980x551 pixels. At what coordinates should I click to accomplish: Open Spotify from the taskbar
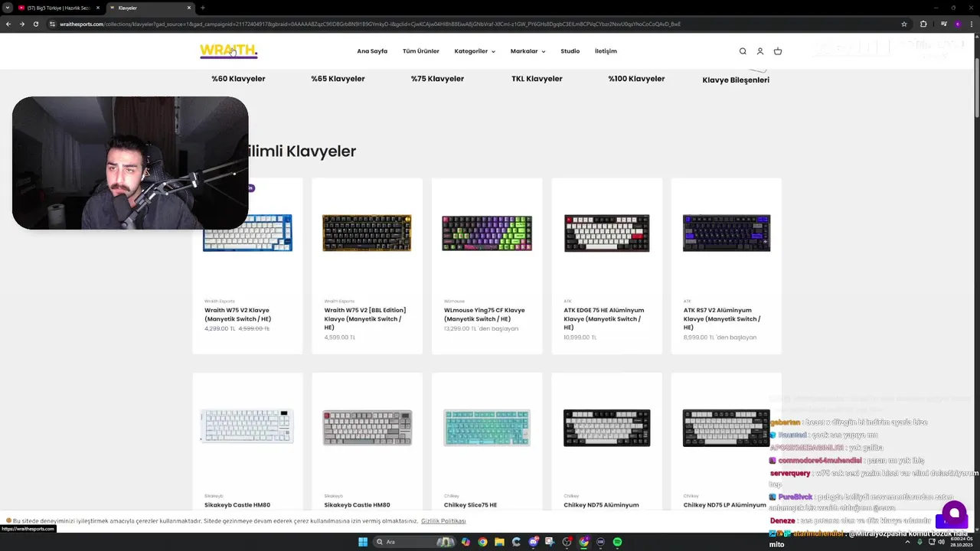[x=617, y=542]
